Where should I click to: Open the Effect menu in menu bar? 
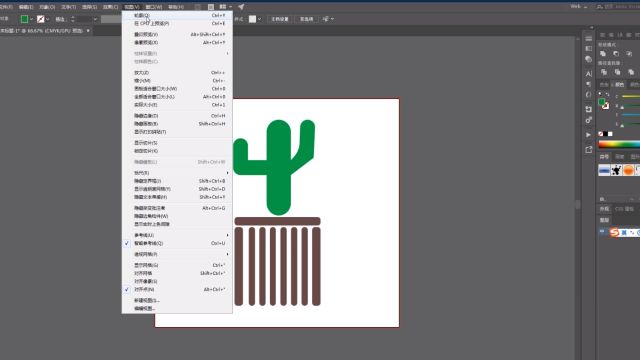(x=111, y=7)
